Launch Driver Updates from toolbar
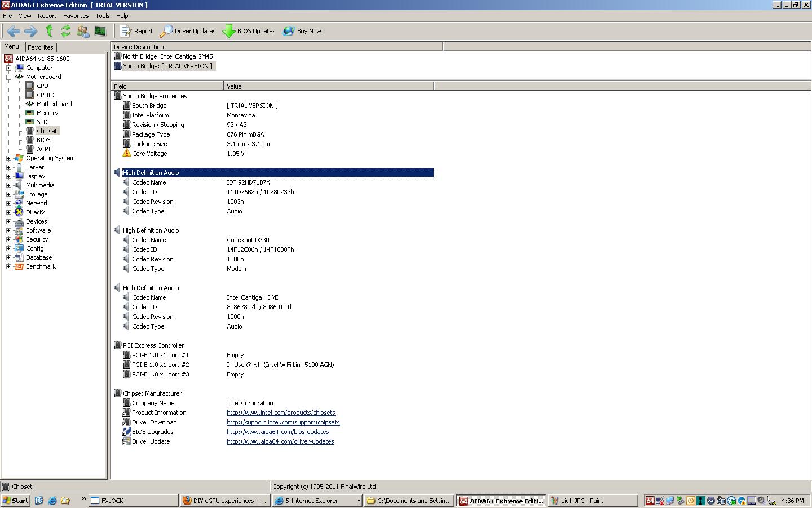Viewport: 812px width, 508px height. pos(188,31)
